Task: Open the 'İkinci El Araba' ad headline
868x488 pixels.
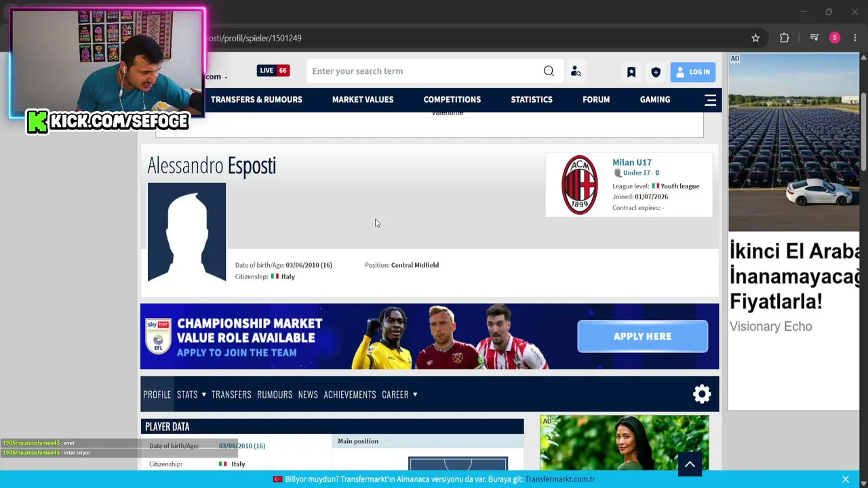Action: [x=794, y=276]
